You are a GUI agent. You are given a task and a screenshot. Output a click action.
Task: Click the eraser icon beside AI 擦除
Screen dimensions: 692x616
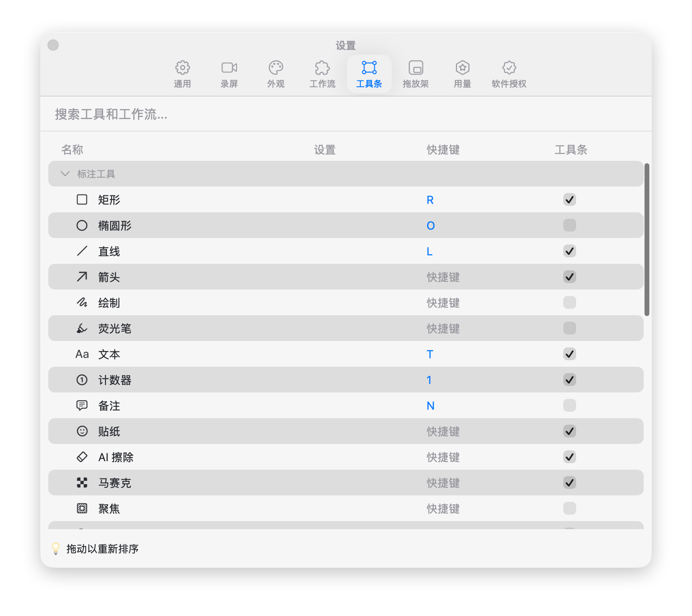[82, 457]
